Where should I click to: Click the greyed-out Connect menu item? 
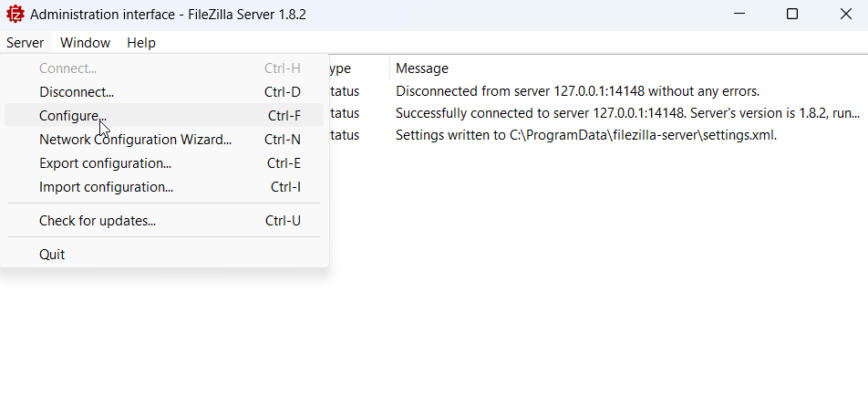click(x=164, y=68)
